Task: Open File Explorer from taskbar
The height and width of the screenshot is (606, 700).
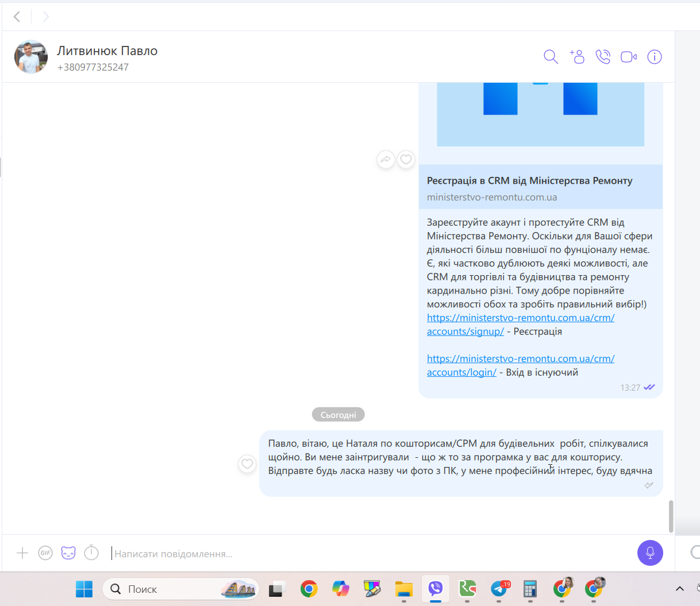Action: (x=404, y=589)
